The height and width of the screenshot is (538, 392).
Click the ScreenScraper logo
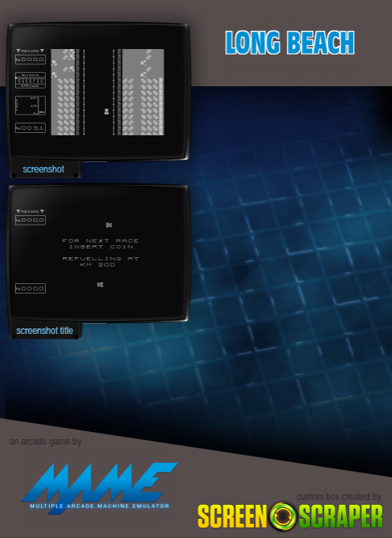pyautogui.click(x=290, y=516)
